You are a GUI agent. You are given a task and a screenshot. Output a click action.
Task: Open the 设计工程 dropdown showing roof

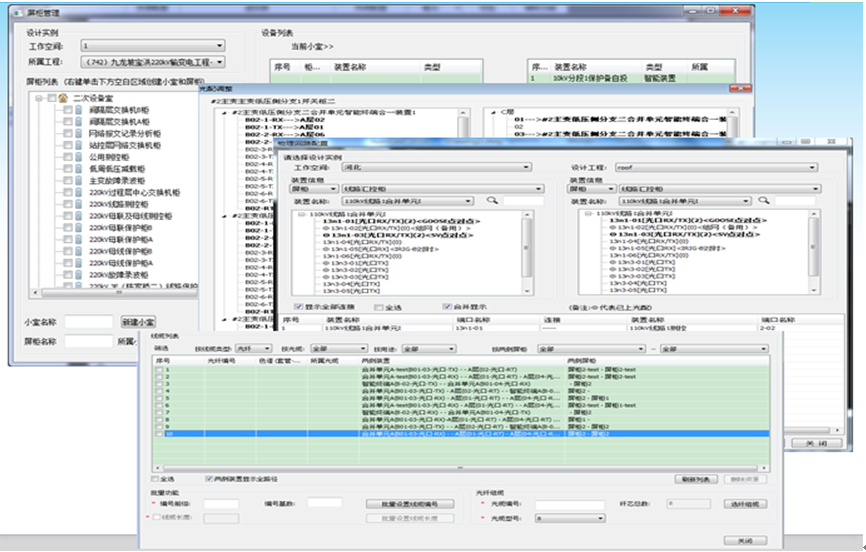point(715,167)
